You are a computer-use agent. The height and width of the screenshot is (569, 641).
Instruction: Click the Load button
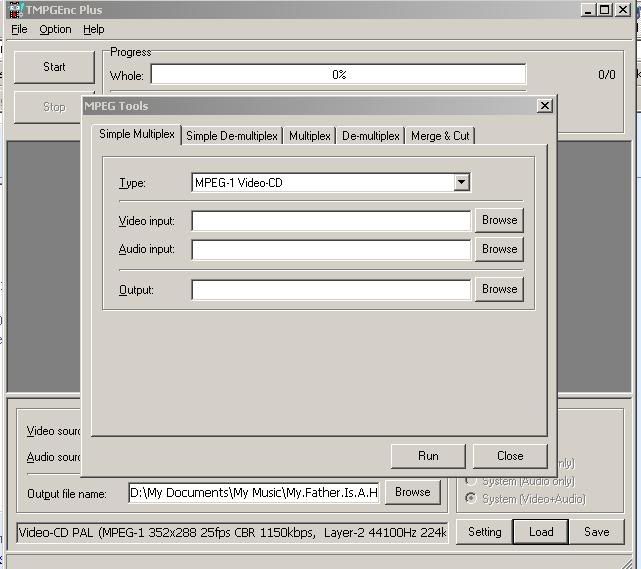tap(541, 532)
